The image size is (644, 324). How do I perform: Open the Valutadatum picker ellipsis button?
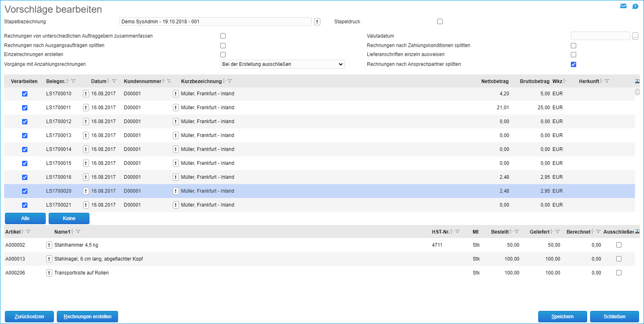tap(635, 36)
